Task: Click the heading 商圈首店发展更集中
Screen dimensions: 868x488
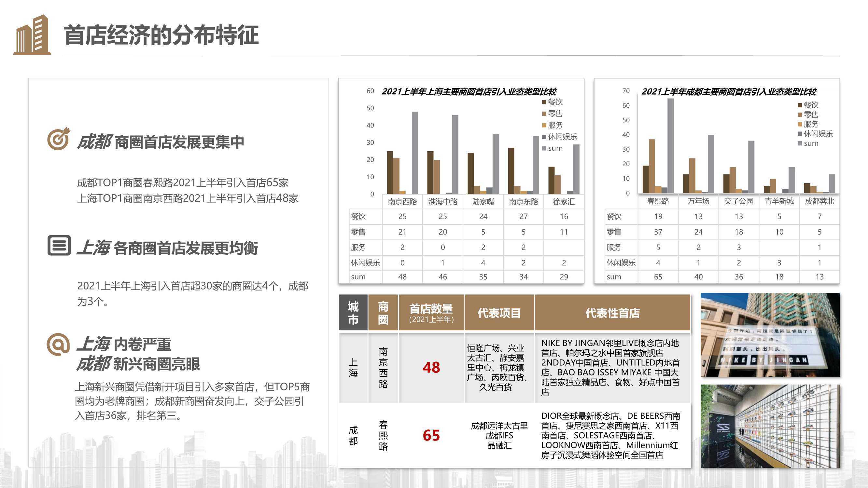Action: (179, 142)
